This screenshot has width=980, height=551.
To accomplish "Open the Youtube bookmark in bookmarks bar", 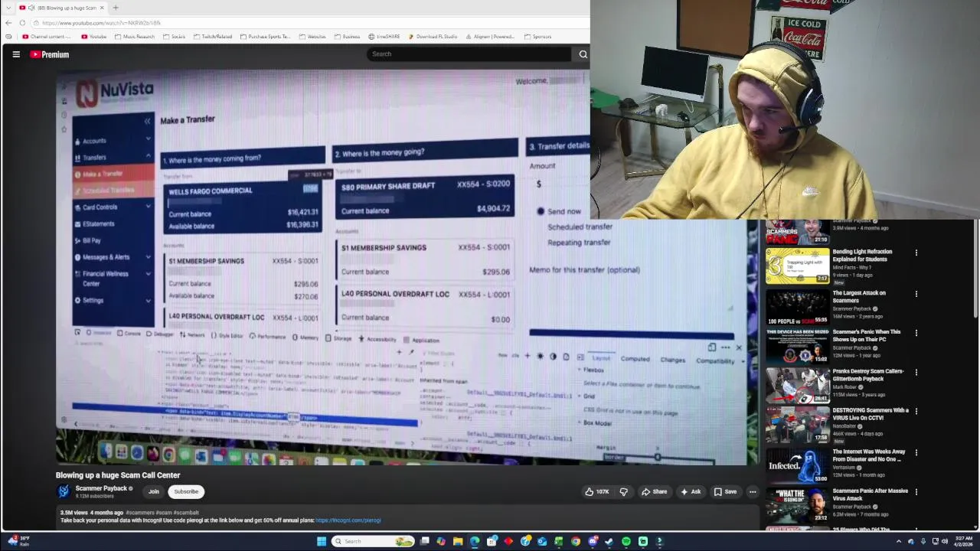I will pyautogui.click(x=93, y=37).
